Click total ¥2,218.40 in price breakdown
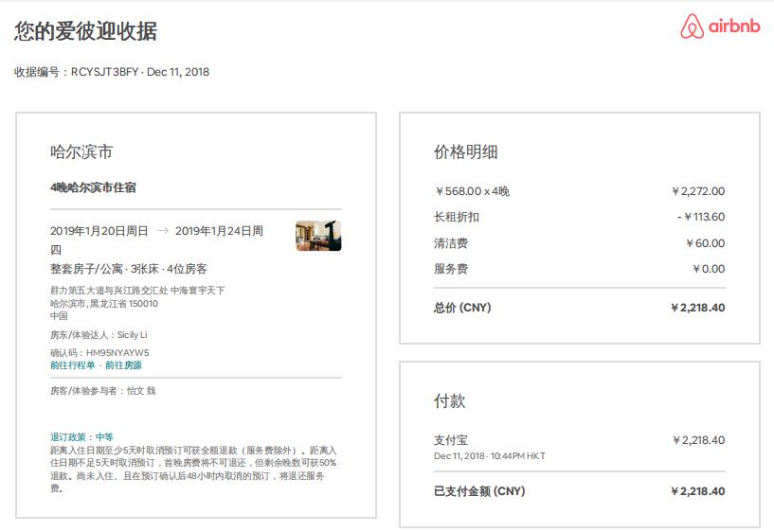Image resolution: width=774 pixels, height=532 pixels. [x=697, y=308]
